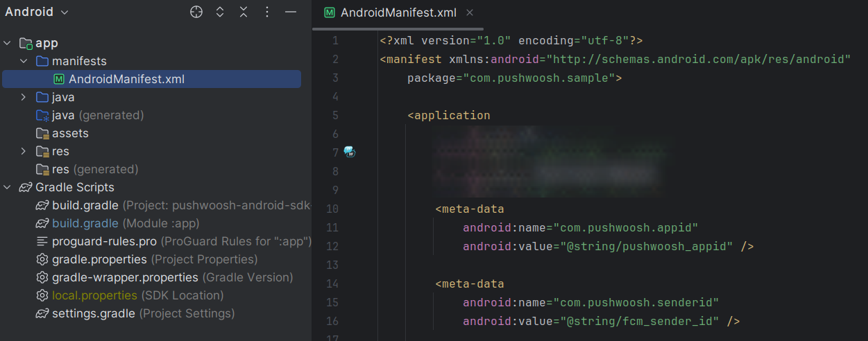
Task: Click the <?xml version declaration line
Action: click(511, 40)
